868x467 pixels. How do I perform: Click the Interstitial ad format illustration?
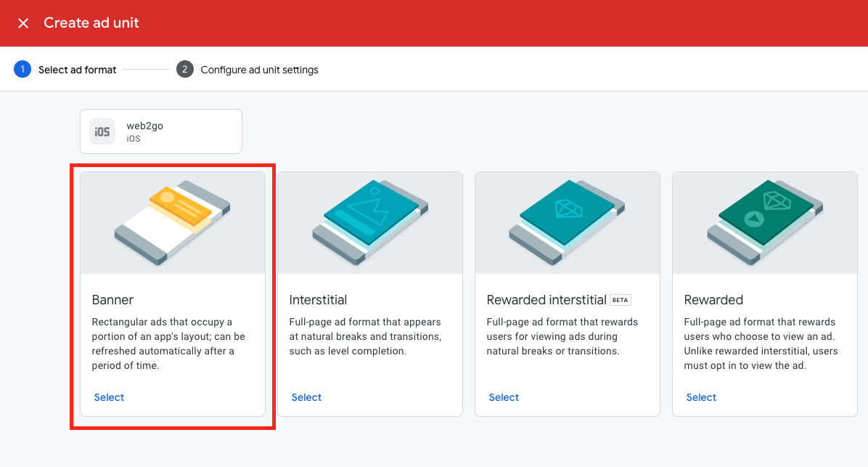point(370,222)
